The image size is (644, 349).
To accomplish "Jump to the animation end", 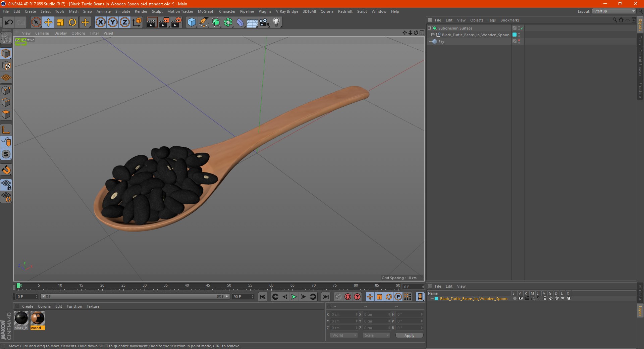I will click(x=325, y=297).
